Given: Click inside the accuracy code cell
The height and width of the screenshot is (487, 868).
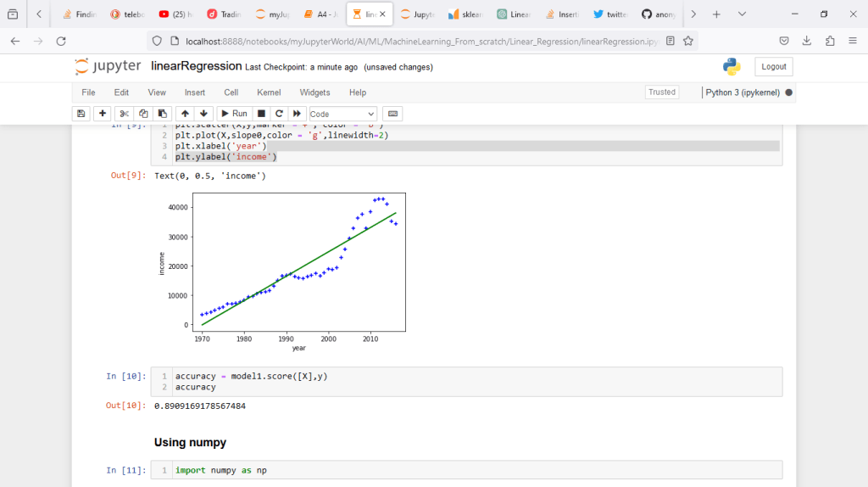Looking at the screenshot, I should tap(475, 382).
